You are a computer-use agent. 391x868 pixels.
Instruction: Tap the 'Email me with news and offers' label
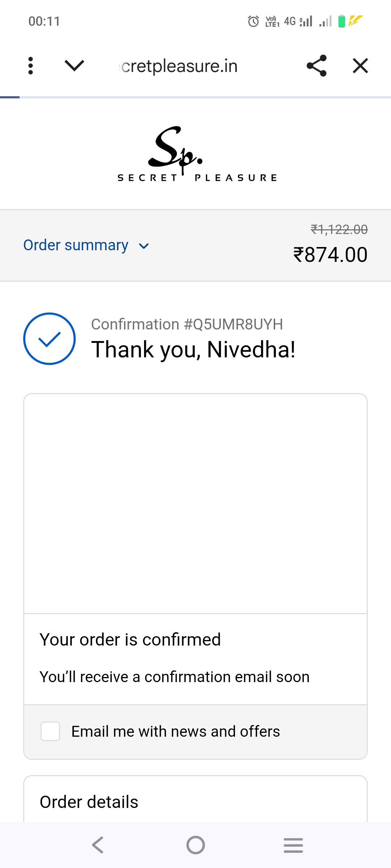[x=176, y=731]
